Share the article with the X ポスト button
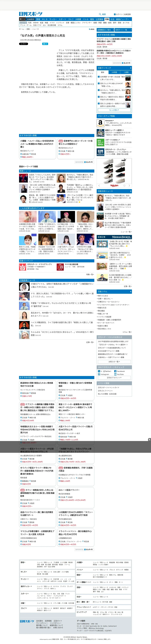This screenshot has width=151, height=644. click(x=24, y=44)
